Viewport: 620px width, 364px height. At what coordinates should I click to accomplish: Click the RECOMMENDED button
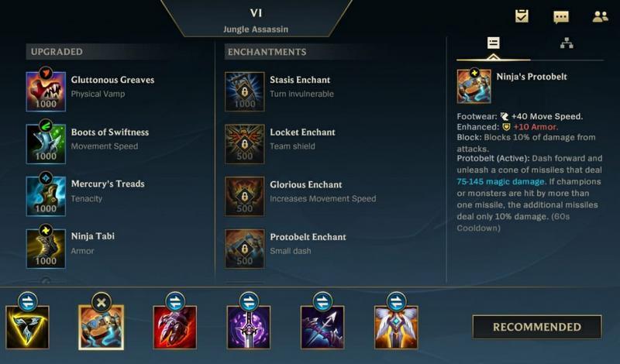(537, 327)
